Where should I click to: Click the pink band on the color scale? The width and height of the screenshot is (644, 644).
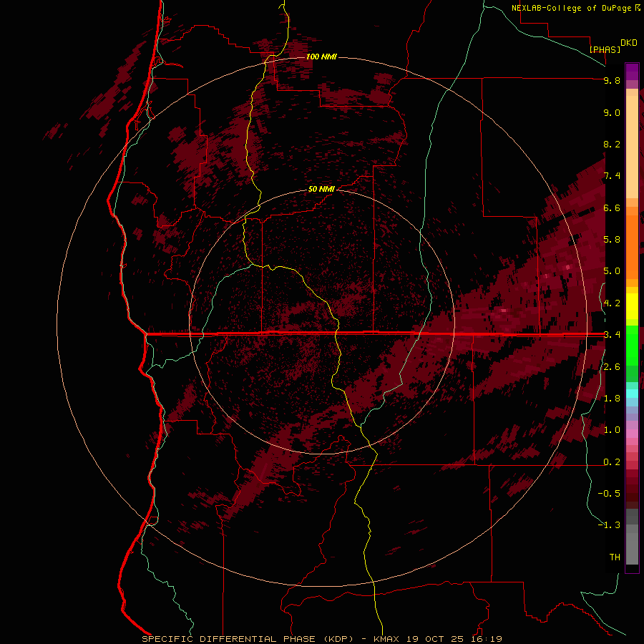pos(632,434)
